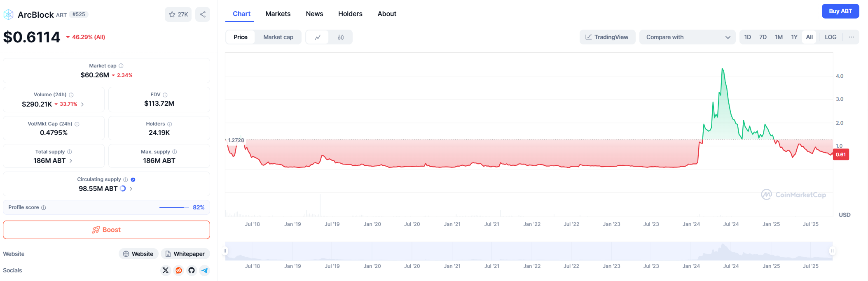Show Volume (24h) info icon

pos(71,95)
